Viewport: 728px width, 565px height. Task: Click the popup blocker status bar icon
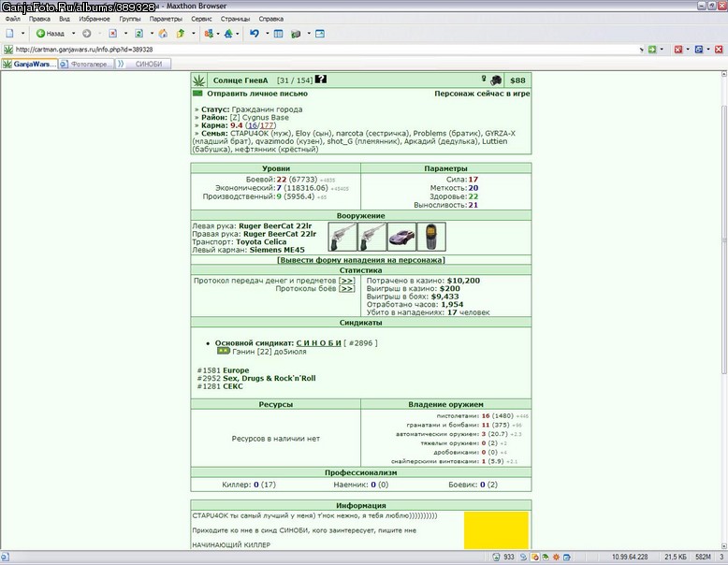[x=535, y=557]
